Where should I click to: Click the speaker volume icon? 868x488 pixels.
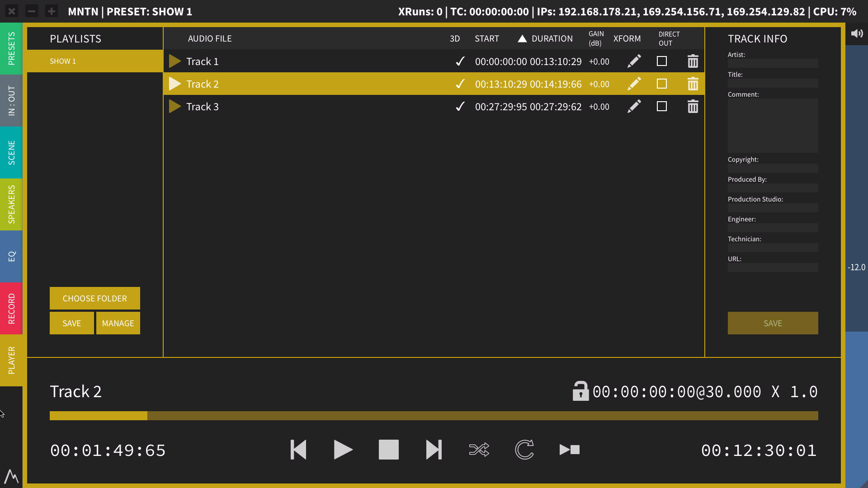857,33
